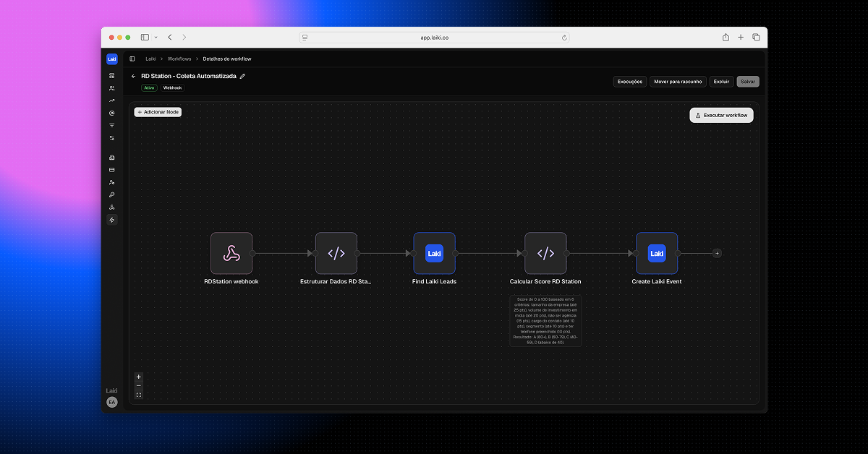Open a new Safari tab

[x=741, y=37]
